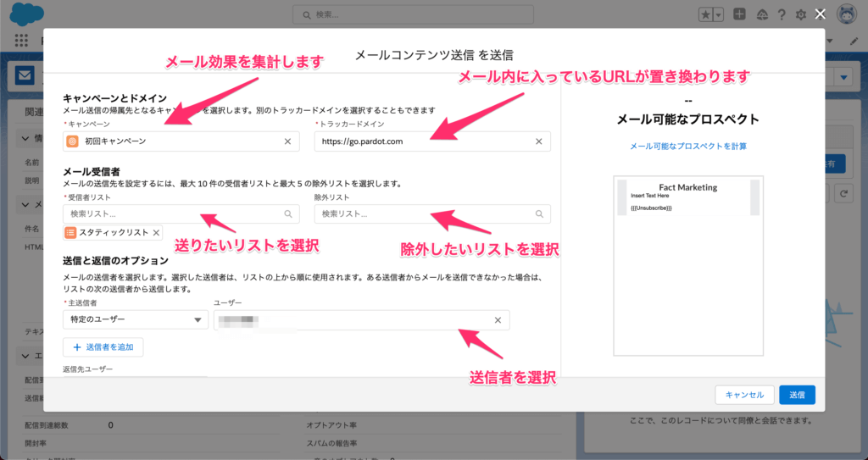Open the setup gear icon
The height and width of the screenshot is (460, 868).
point(800,15)
